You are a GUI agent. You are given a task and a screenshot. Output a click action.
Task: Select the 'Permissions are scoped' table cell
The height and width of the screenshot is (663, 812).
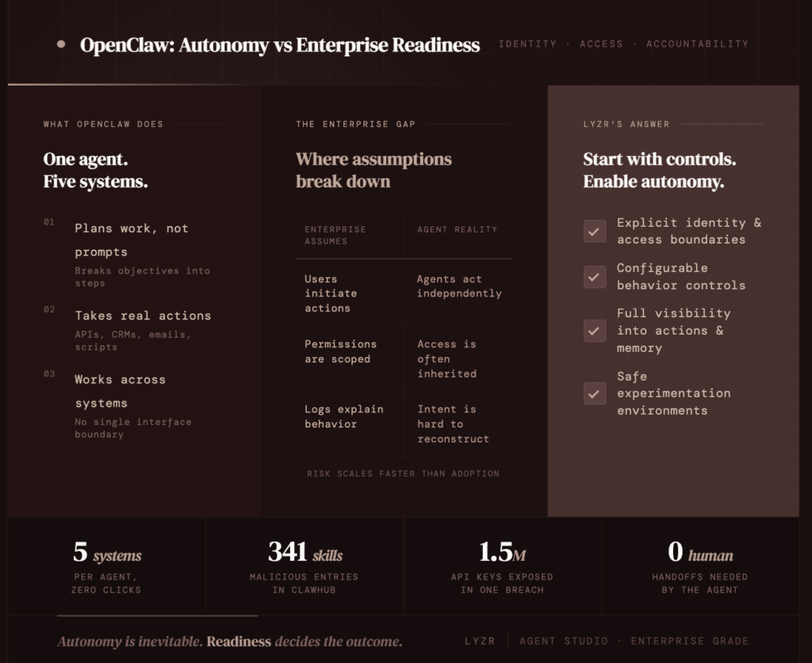click(x=340, y=351)
